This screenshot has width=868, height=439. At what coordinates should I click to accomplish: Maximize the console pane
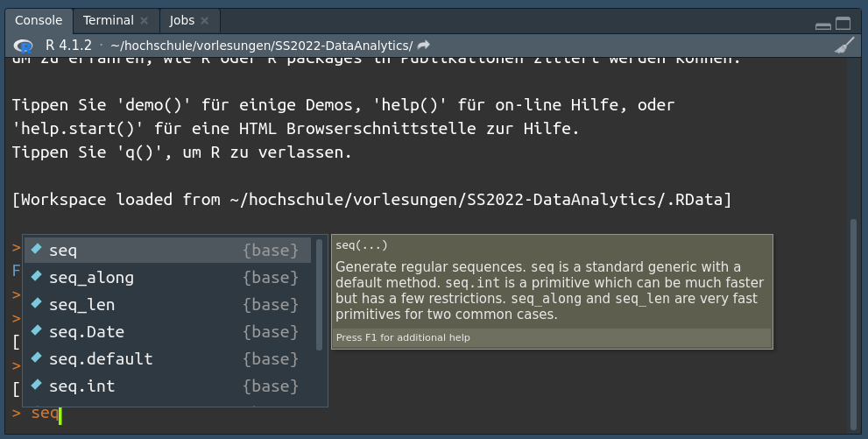click(843, 24)
